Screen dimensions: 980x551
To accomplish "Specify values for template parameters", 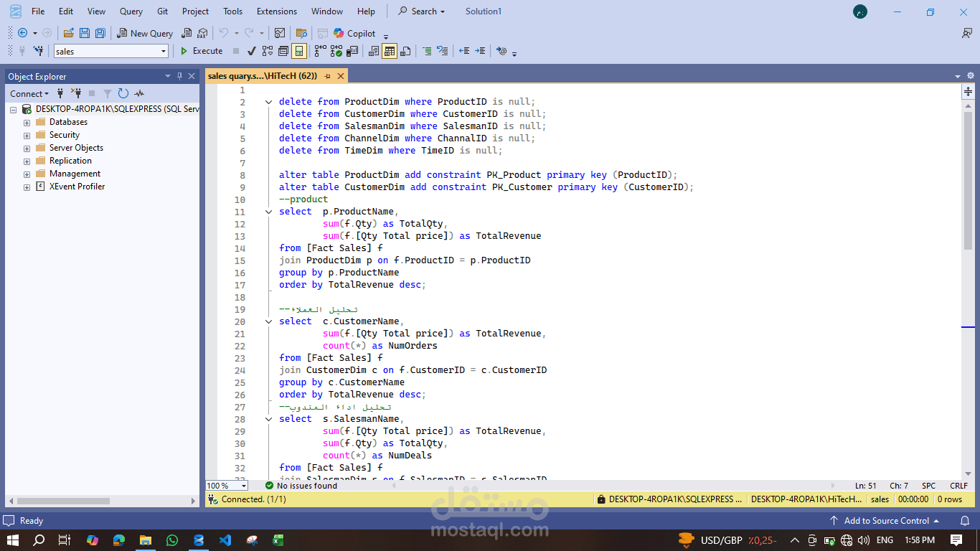I will point(501,51).
